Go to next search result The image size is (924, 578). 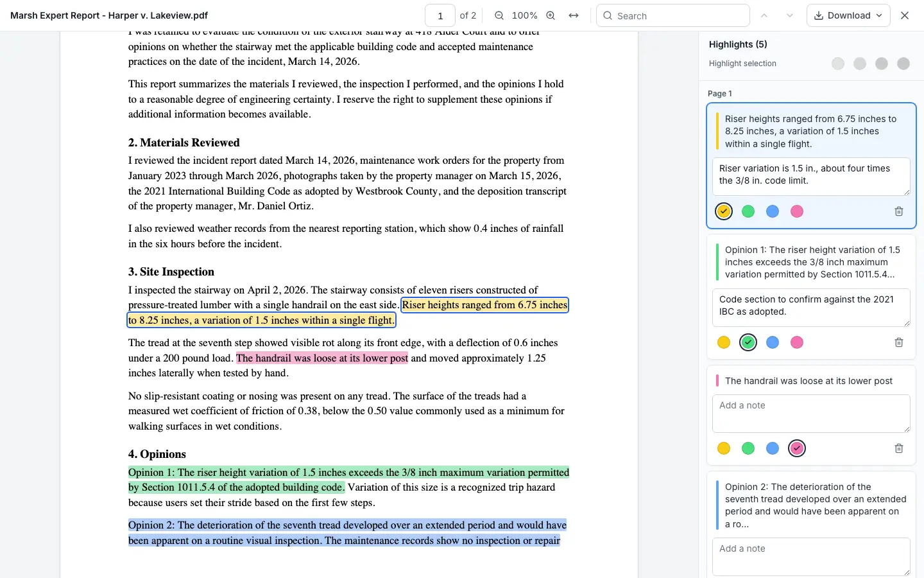click(x=789, y=15)
